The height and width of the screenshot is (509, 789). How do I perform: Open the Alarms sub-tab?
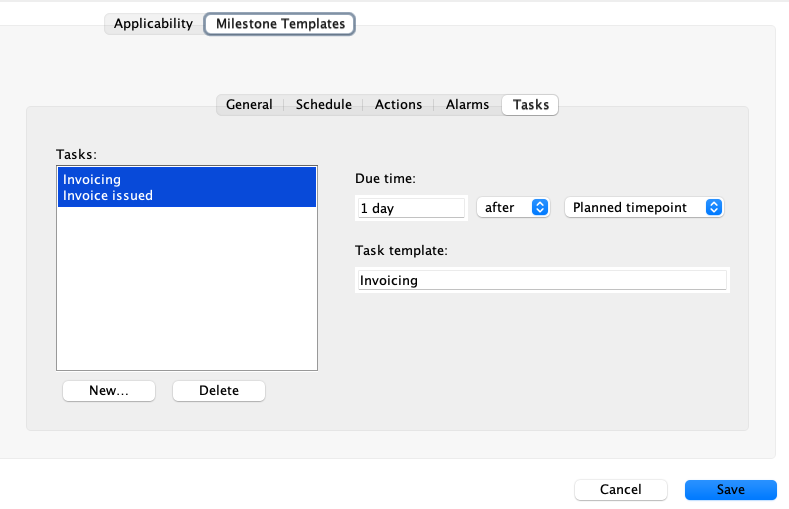coord(467,105)
